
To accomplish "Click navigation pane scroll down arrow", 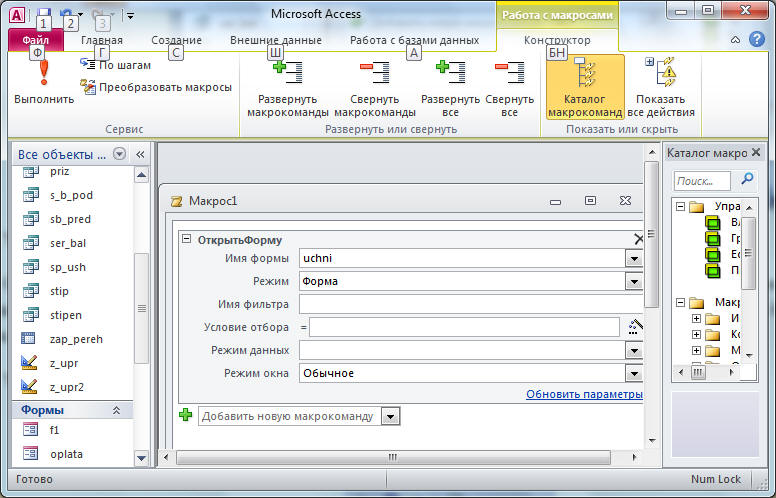I will point(142,458).
